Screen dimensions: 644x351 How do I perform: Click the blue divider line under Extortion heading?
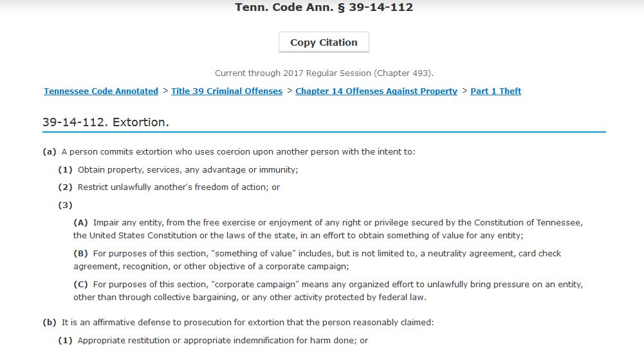[324, 132]
